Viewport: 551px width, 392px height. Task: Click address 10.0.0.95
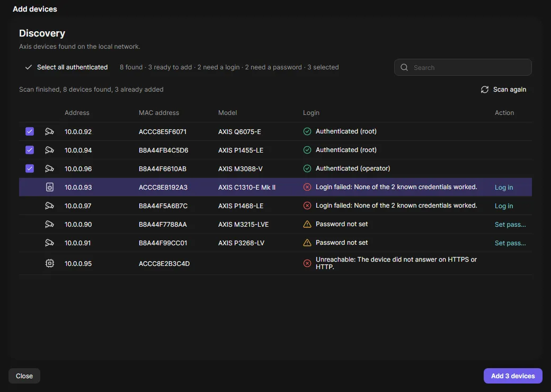[78, 264]
